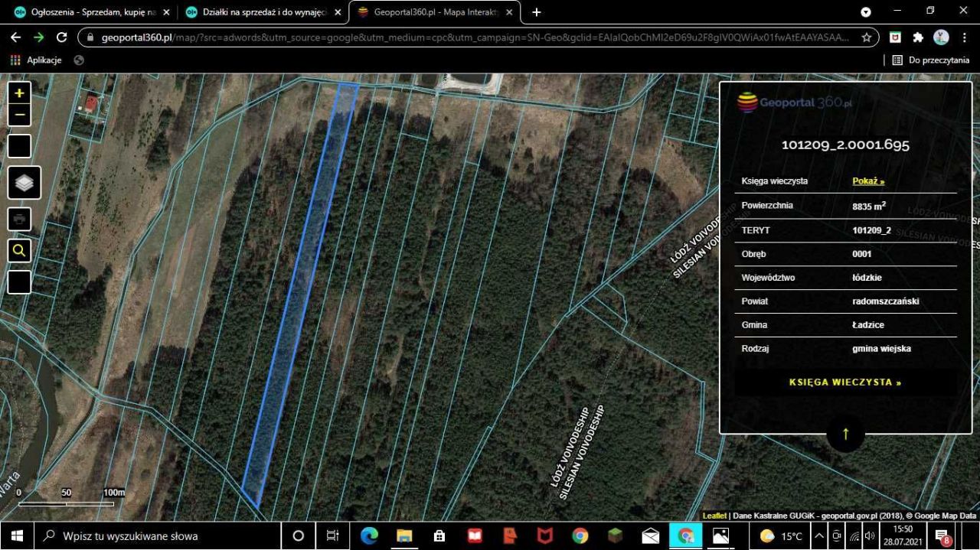Click the KSIĘGA WIECZYSTA » button
Viewport: 980px width, 550px height.
point(845,382)
